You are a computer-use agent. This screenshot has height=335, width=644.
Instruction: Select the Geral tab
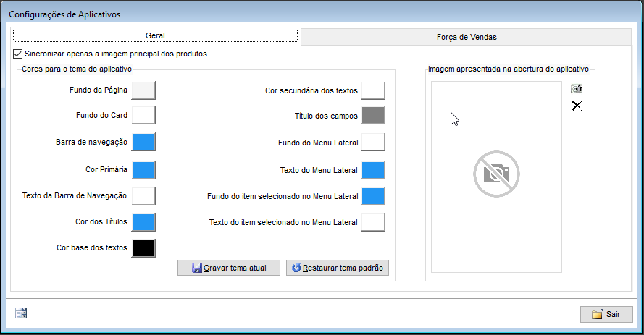tap(155, 35)
